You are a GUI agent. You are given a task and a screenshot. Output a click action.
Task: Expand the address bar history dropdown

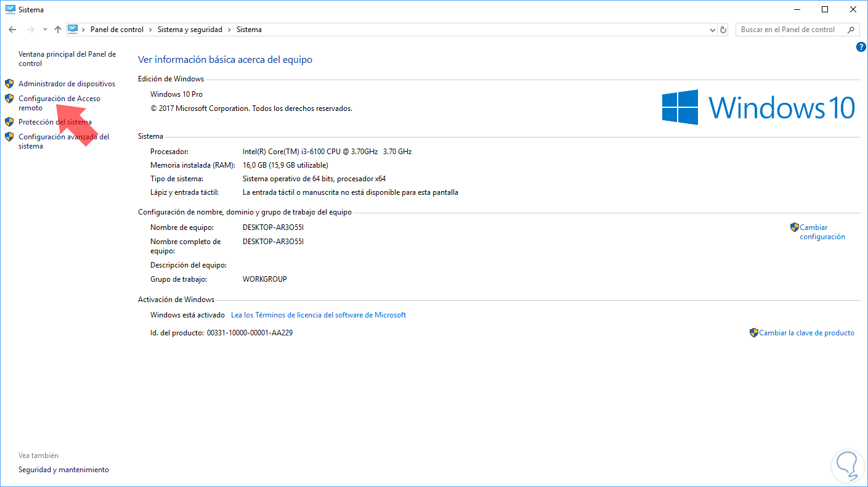pos(712,30)
